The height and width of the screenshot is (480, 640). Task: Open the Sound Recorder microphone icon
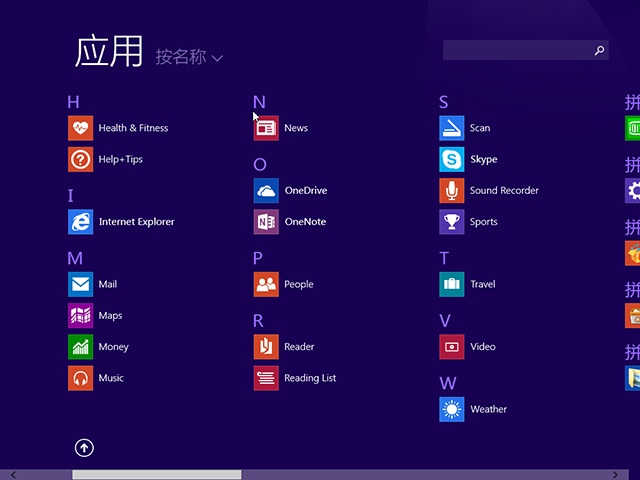tap(452, 190)
